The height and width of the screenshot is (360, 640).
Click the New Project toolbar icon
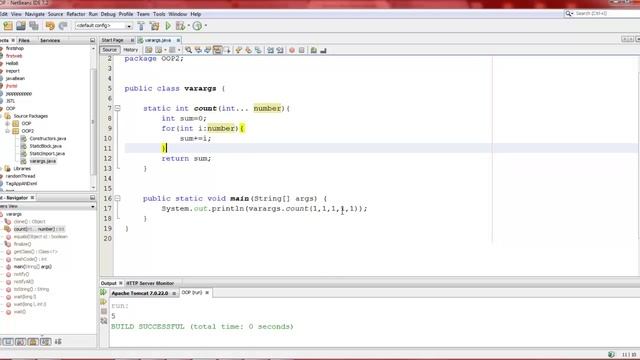(8, 26)
